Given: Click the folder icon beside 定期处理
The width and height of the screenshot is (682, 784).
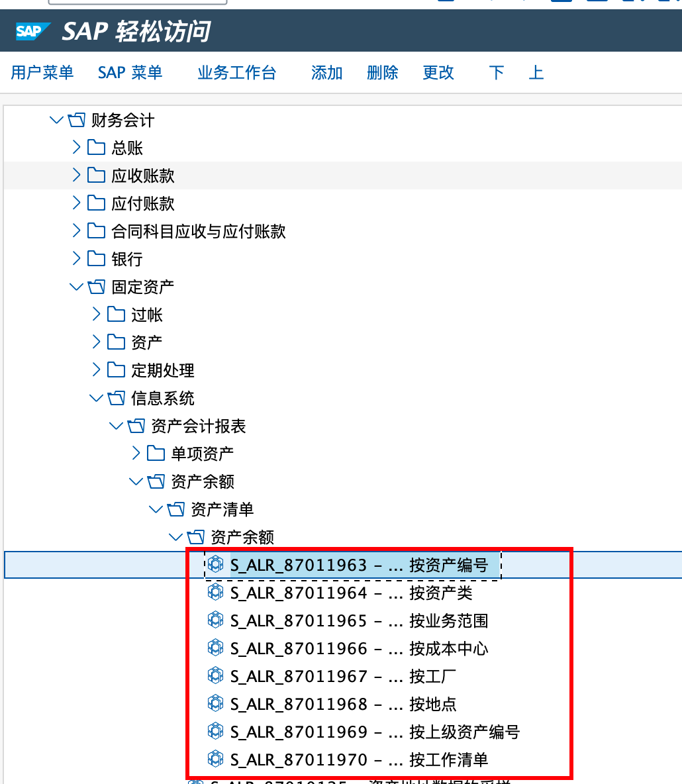Looking at the screenshot, I should tap(116, 370).
